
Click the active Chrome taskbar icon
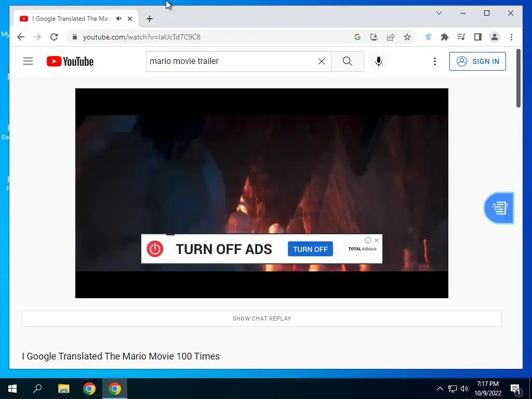[115, 389]
